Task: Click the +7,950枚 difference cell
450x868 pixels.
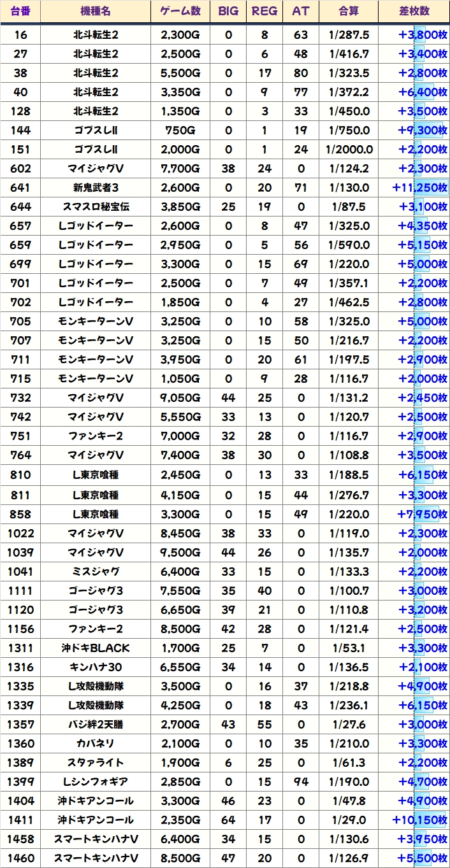Action: pos(422,515)
